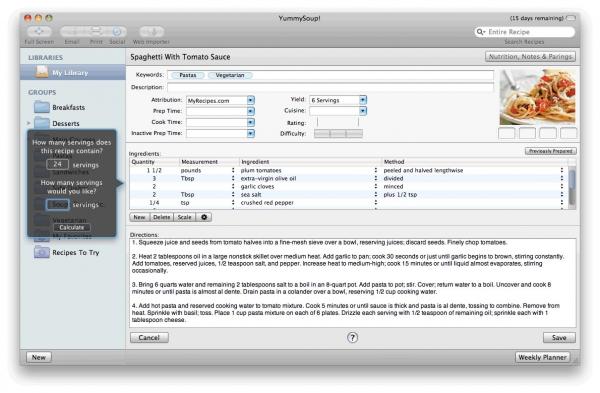Click the Vegetarian keyword tag
600x393 pixels.
tap(230, 75)
